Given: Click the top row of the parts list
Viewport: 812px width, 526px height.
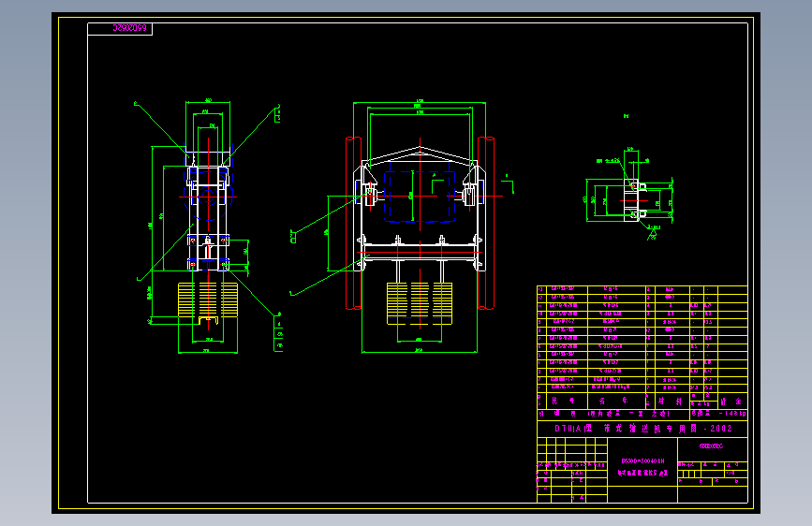Looking at the screenshot, I should [x=642, y=289].
